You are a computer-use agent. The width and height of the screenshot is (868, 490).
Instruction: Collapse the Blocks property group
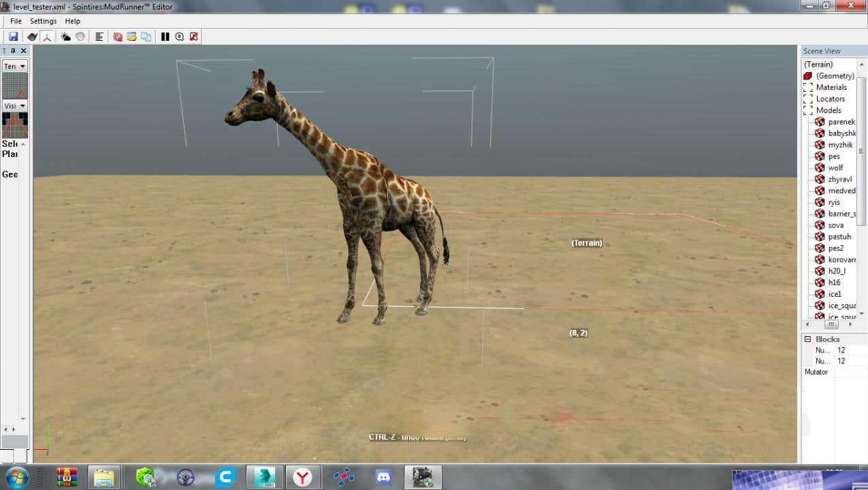pyautogui.click(x=808, y=339)
